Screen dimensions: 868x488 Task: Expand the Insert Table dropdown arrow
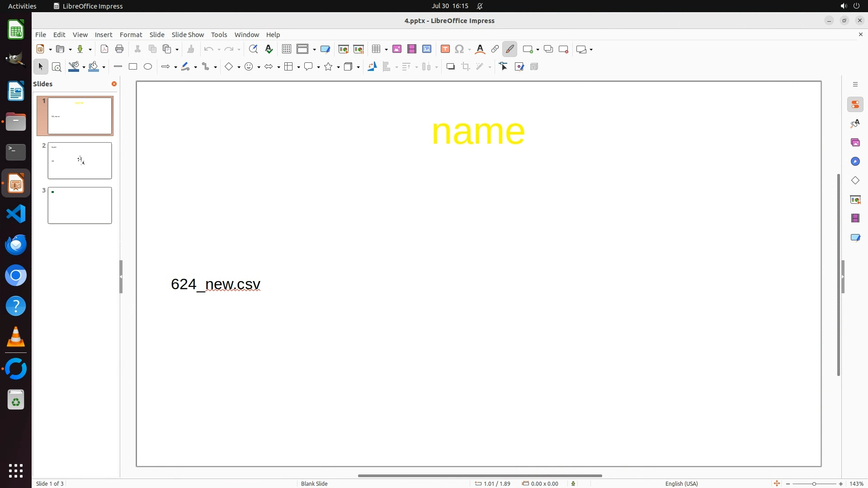click(x=386, y=50)
